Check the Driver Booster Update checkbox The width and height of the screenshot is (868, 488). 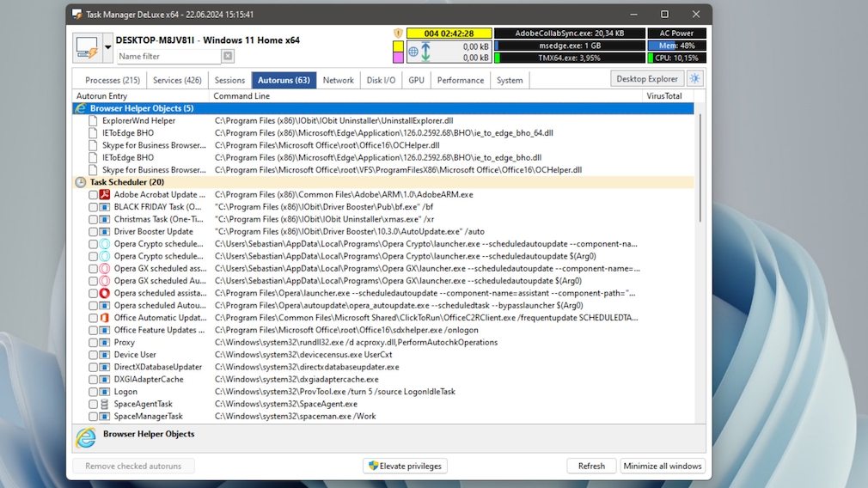coord(93,232)
